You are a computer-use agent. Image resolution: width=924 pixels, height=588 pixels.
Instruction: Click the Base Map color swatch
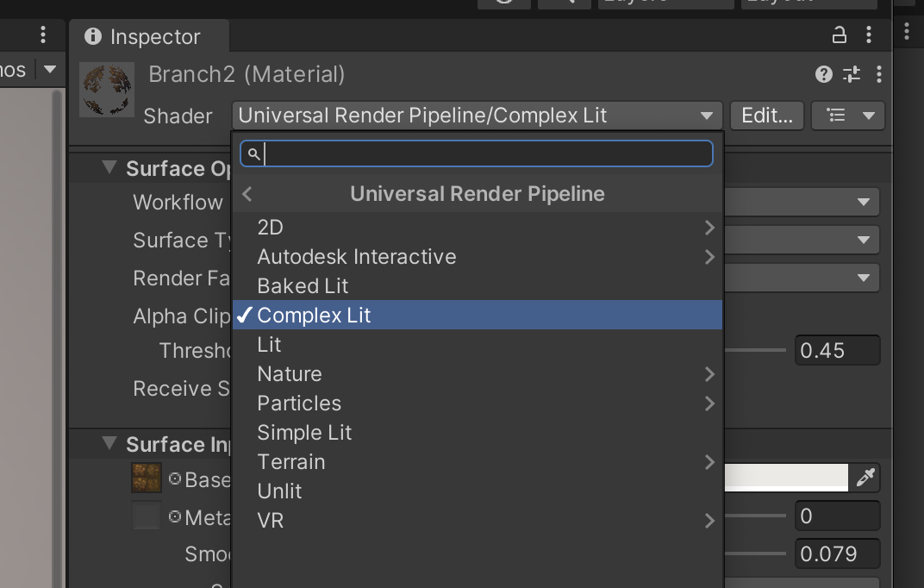[x=786, y=477]
